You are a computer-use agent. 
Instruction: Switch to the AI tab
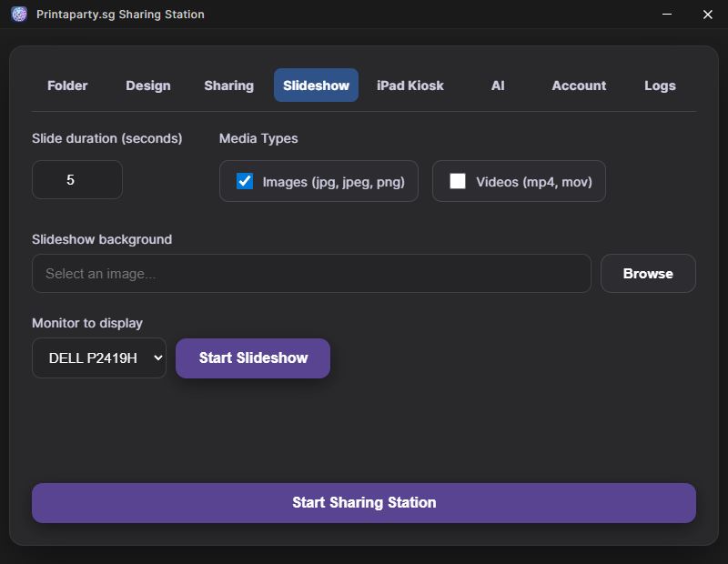click(x=498, y=86)
